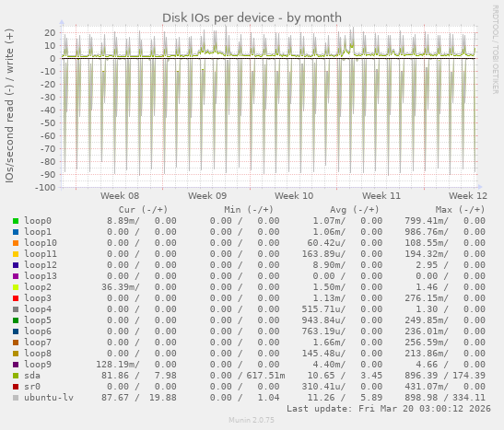Viewport: 504px width, 430px height.
Task: Click loop0 current value 8.89m
Action: pyautogui.click(x=123, y=221)
